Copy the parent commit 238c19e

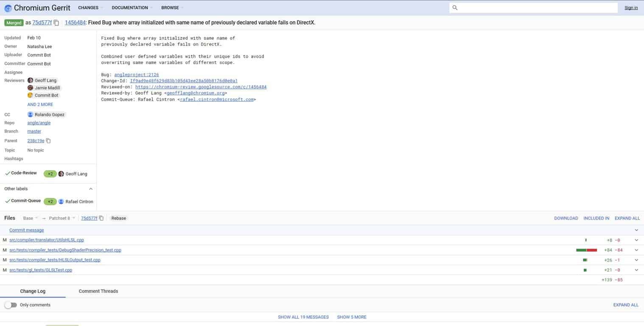(48, 141)
